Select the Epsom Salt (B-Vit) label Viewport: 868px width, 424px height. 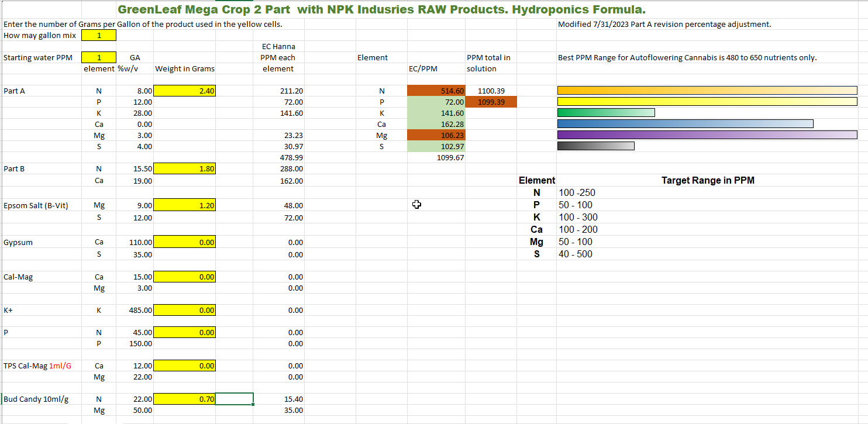tap(36, 206)
